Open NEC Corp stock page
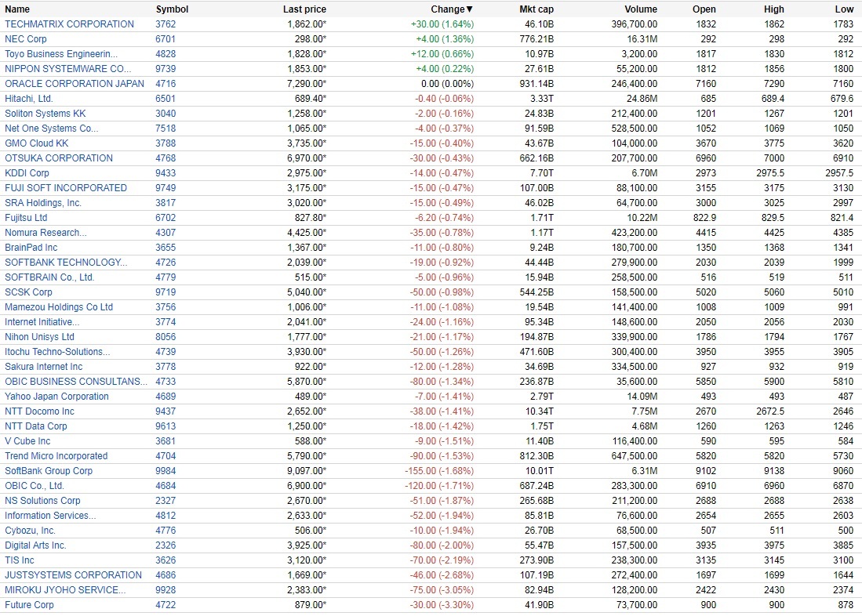 (26, 39)
